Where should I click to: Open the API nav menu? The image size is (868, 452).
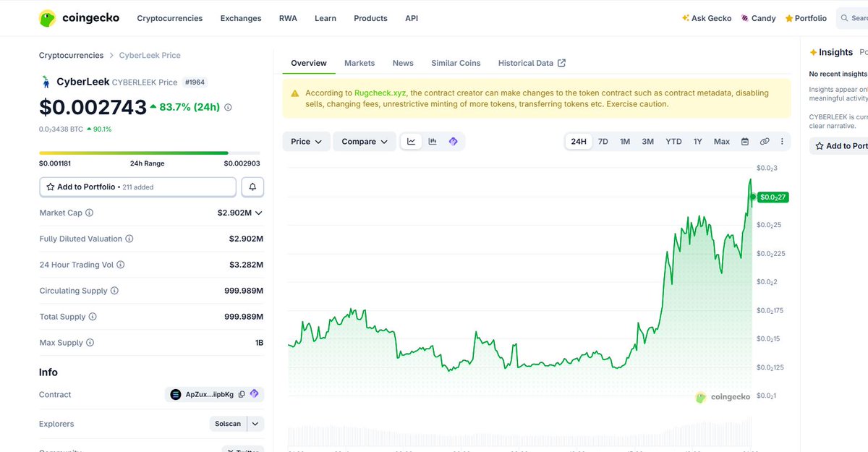pos(412,18)
